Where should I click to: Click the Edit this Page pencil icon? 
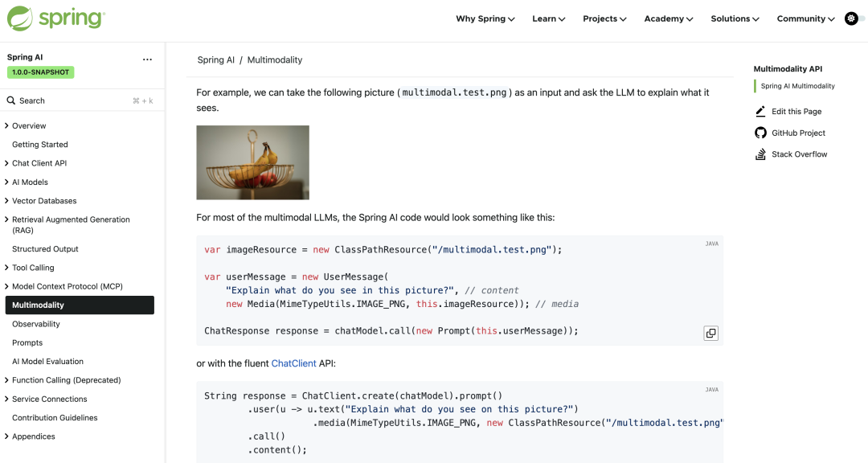coord(760,111)
